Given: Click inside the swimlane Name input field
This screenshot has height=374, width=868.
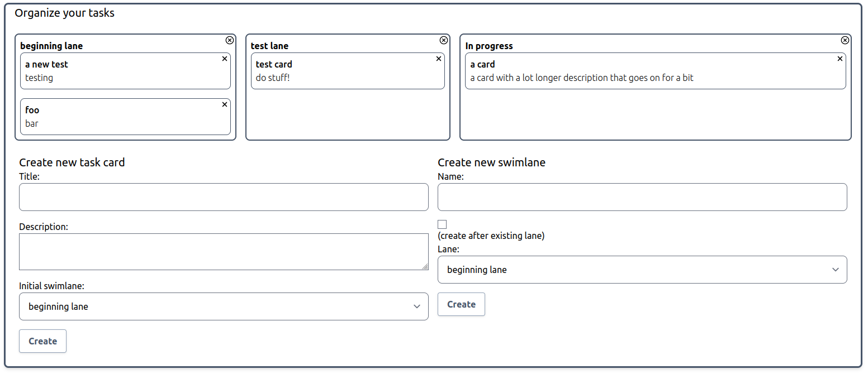Looking at the screenshot, I should click(642, 196).
